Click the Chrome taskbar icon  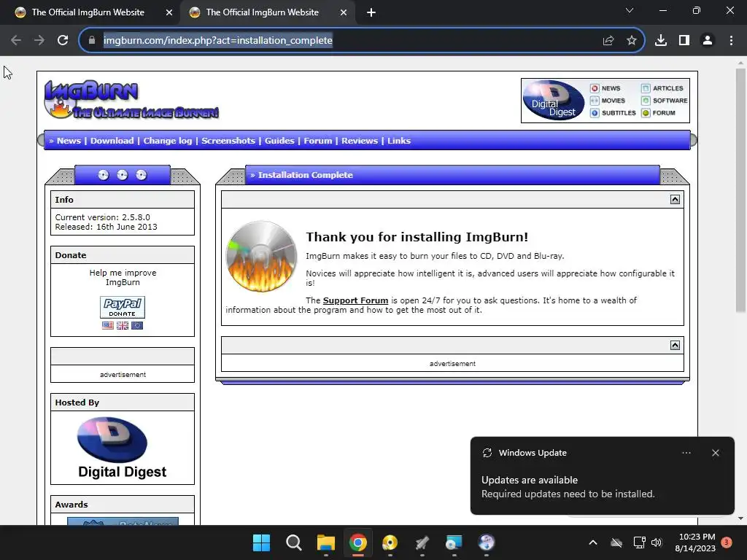click(x=357, y=542)
